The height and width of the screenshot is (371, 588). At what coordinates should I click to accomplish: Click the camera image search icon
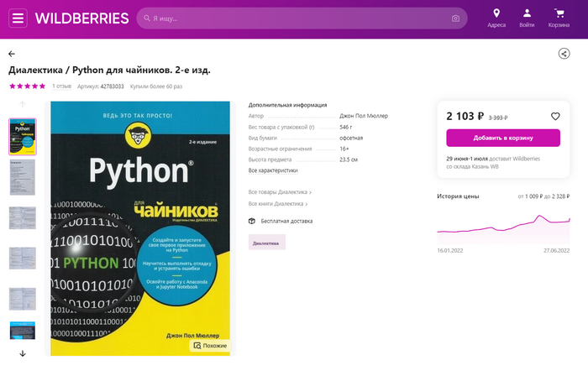click(x=456, y=18)
